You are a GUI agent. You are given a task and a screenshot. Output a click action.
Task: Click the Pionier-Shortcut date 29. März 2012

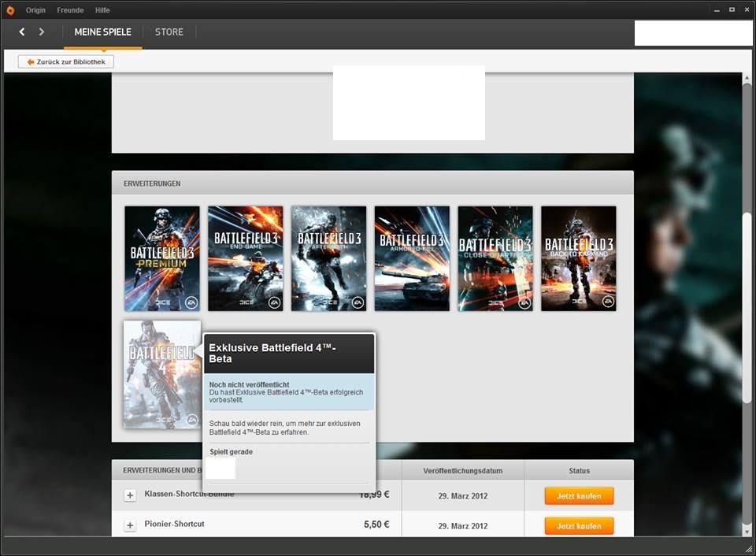click(x=463, y=526)
